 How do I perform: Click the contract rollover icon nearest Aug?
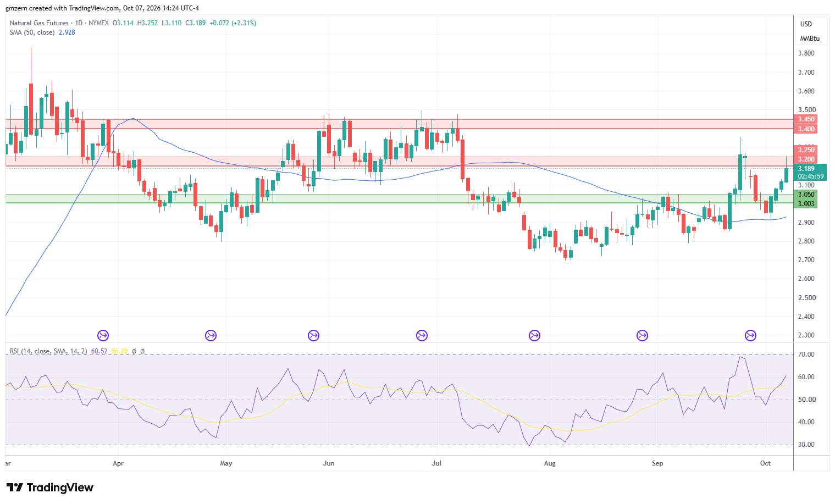[x=534, y=335]
